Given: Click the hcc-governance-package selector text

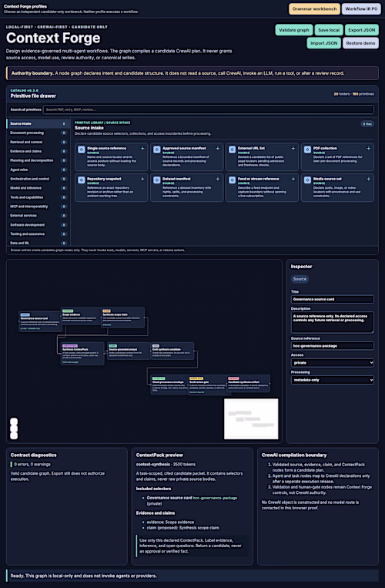Looking at the screenshot, I should [215, 498].
